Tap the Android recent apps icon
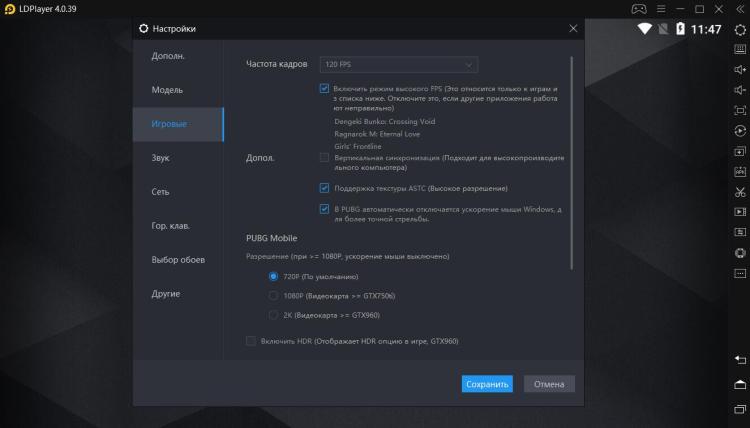The height and width of the screenshot is (428, 750). click(740, 409)
